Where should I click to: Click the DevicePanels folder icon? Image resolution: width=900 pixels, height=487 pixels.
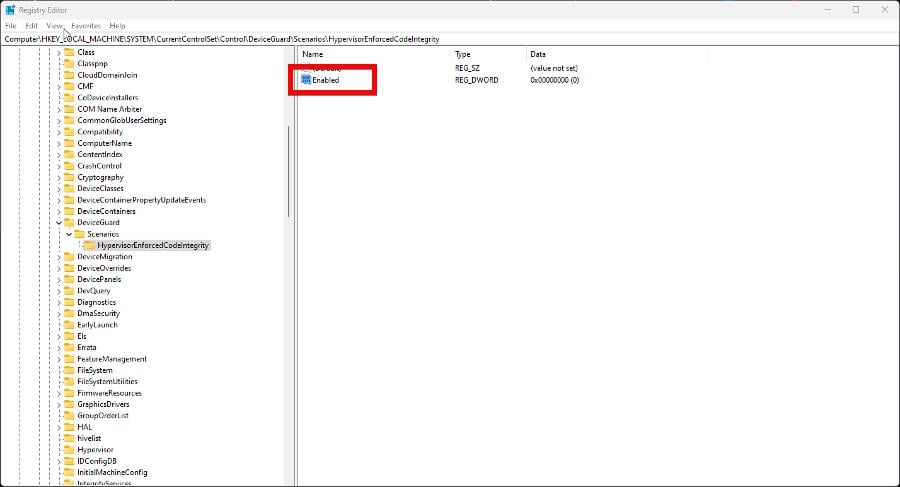[69, 280]
